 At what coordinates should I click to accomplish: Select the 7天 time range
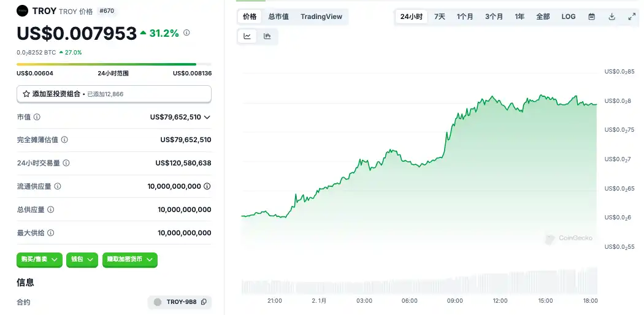440,17
